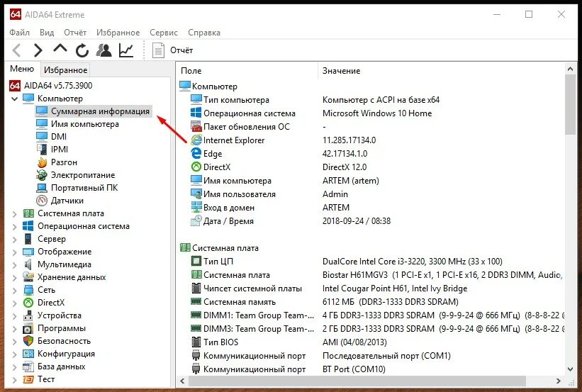The height and width of the screenshot is (392, 582).
Task: Open the Файл menu
Action: [19, 33]
